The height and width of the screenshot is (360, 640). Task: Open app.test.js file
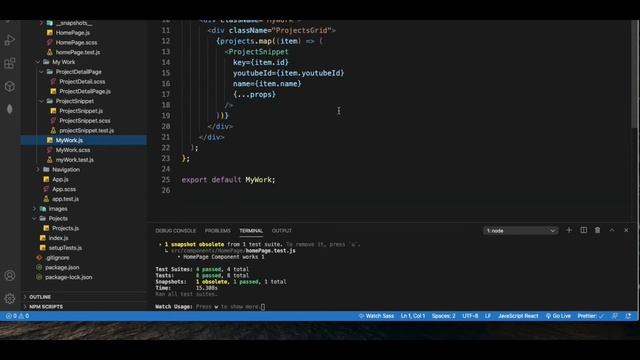pos(65,199)
